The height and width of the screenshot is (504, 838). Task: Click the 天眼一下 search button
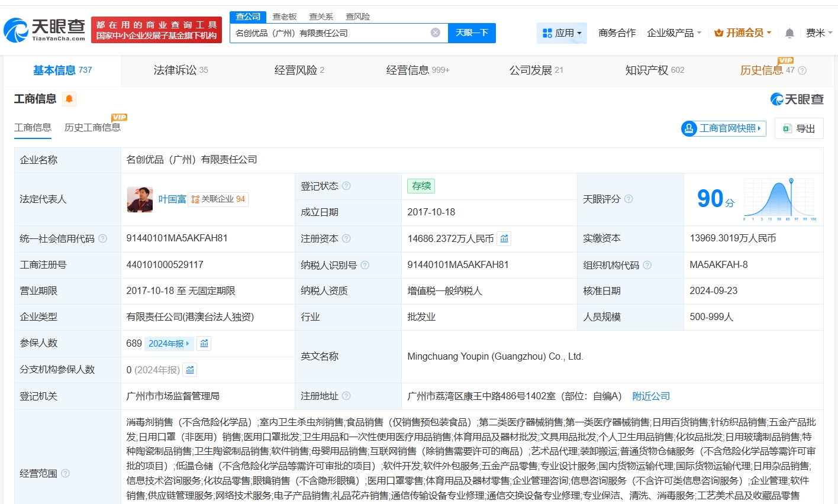[472, 33]
